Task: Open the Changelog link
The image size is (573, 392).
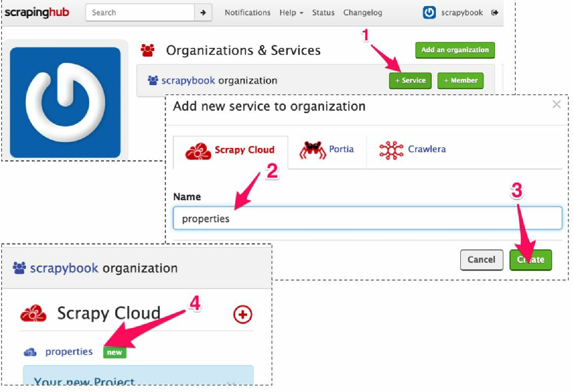Action: (363, 13)
